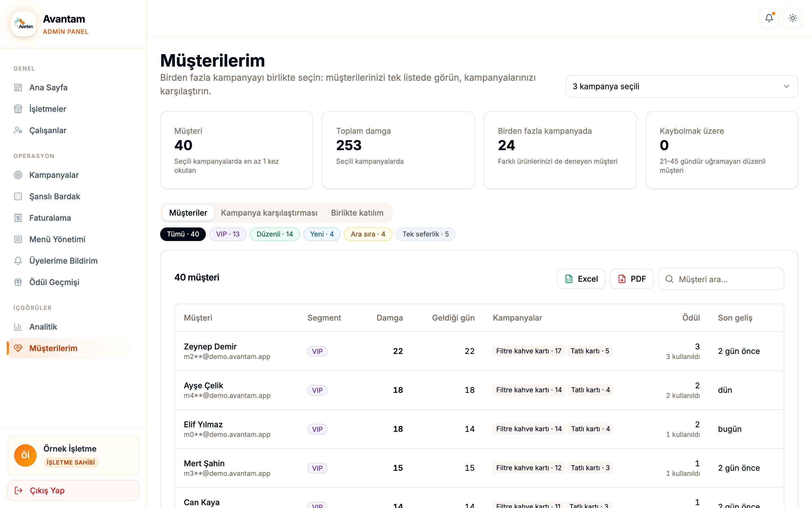Open the notifications bell icon
The image size is (812, 508).
coord(769,18)
